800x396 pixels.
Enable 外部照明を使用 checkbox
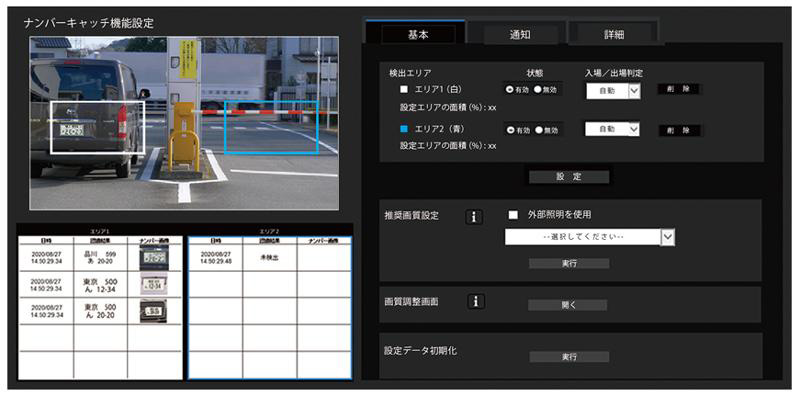point(513,215)
